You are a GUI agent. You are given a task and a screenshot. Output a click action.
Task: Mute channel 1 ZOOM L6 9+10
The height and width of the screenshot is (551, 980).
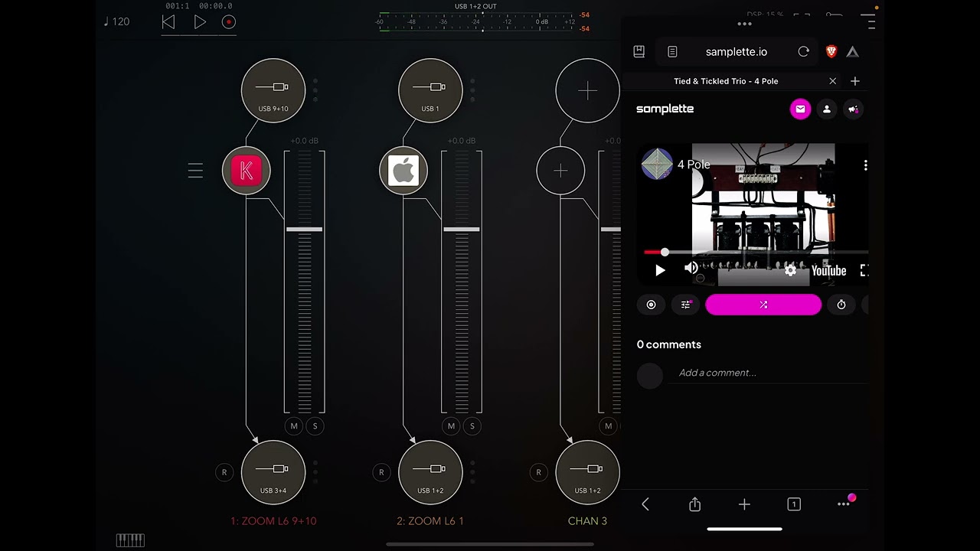click(x=294, y=426)
